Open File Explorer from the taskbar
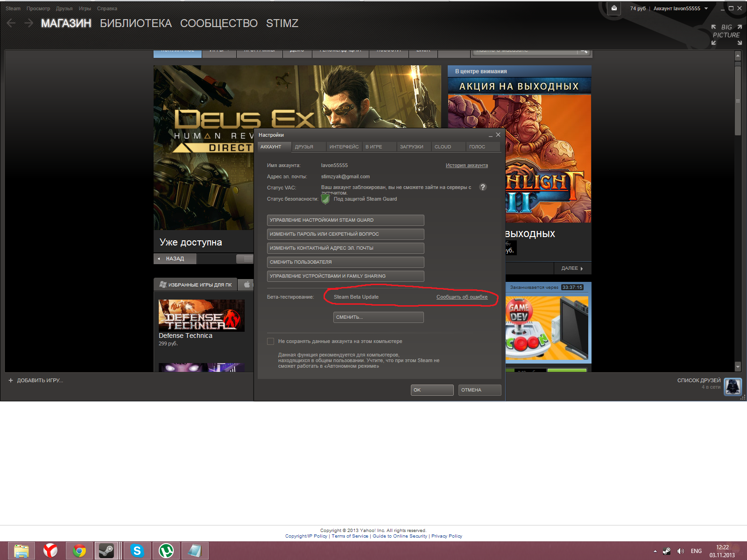Image resolution: width=747 pixels, height=560 pixels. pos(21,551)
